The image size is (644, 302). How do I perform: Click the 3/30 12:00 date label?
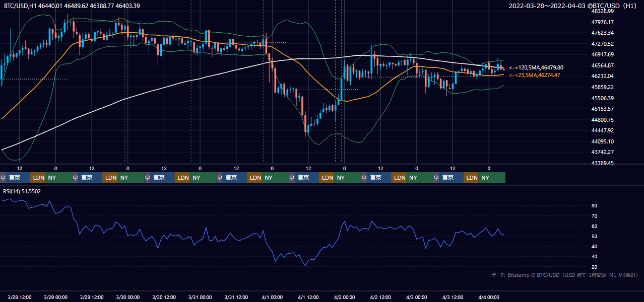164,297
